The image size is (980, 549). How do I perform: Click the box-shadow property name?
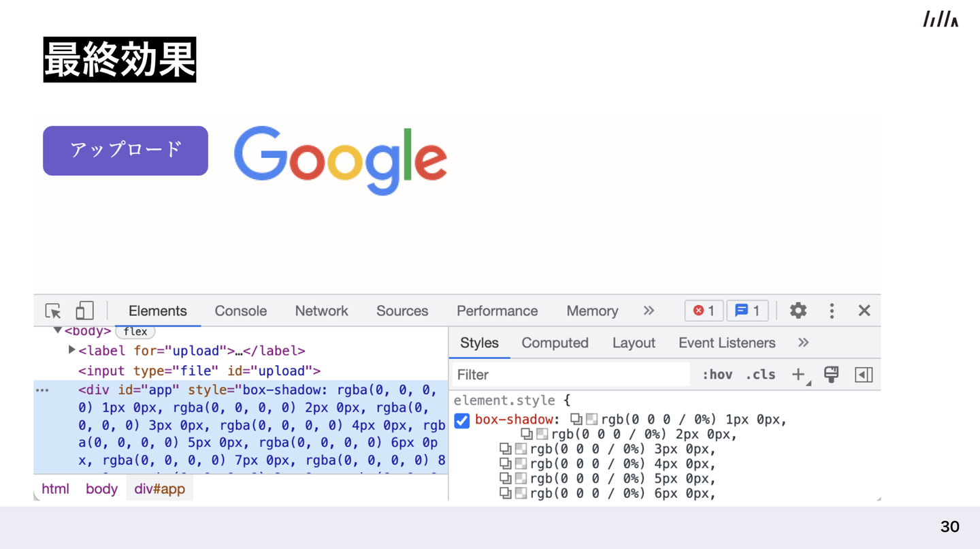click(x=514, y=420)
